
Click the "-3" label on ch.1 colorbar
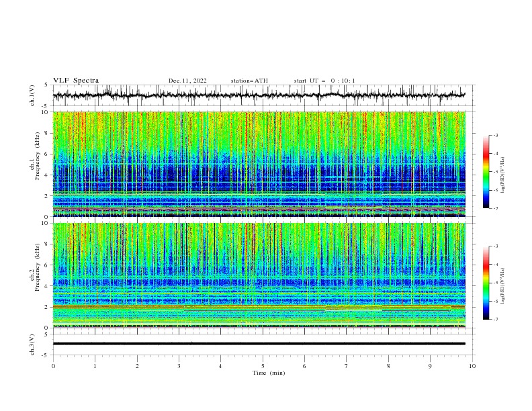[x=495, y=135]
